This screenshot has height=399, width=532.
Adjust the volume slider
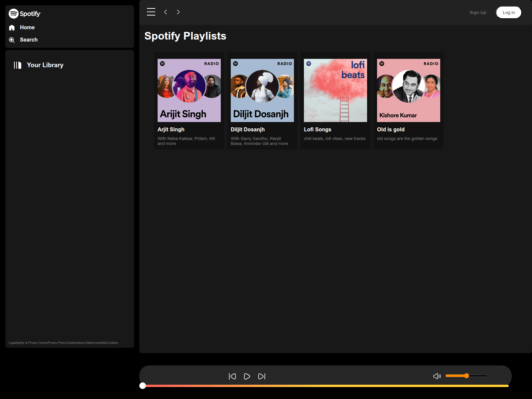[467, 376]
